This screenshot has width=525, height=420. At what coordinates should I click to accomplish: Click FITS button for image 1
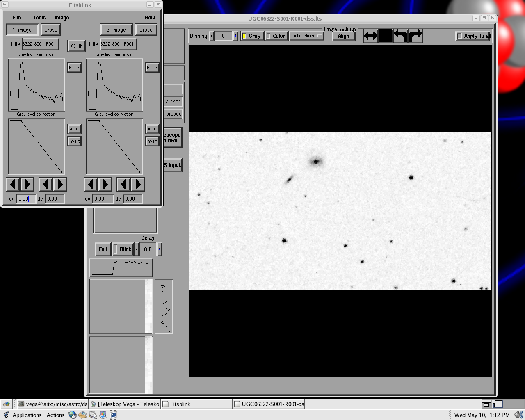coord(74,68)
